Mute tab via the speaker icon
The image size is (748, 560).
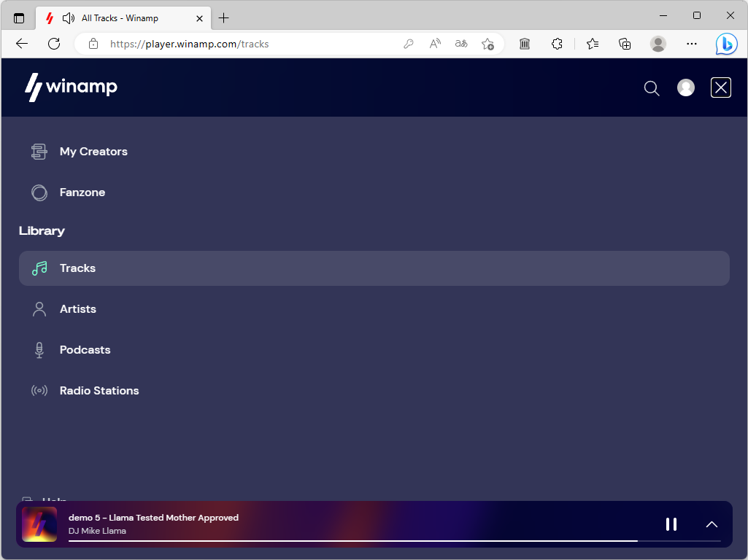click(69, 18)
